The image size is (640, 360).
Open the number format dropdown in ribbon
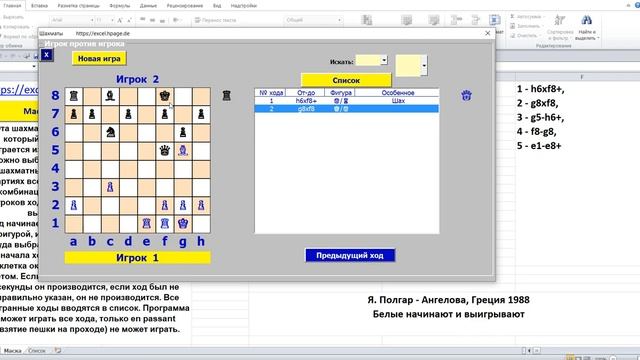pyautogui.click(x=339, y=20)
